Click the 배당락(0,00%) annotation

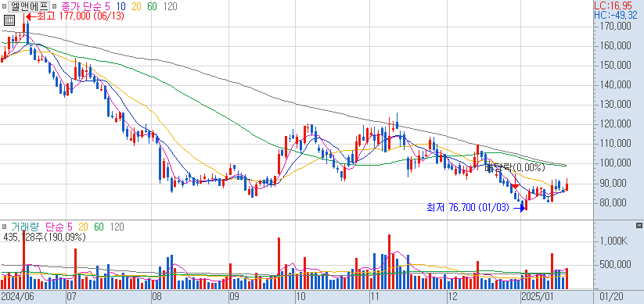click(x=515, y=167)
